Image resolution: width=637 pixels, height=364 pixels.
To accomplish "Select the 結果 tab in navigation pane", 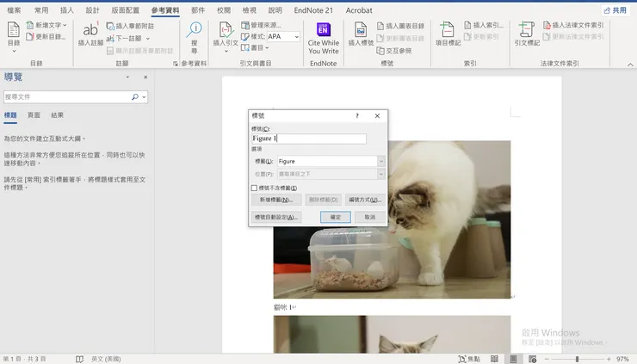I will (58, 115).
